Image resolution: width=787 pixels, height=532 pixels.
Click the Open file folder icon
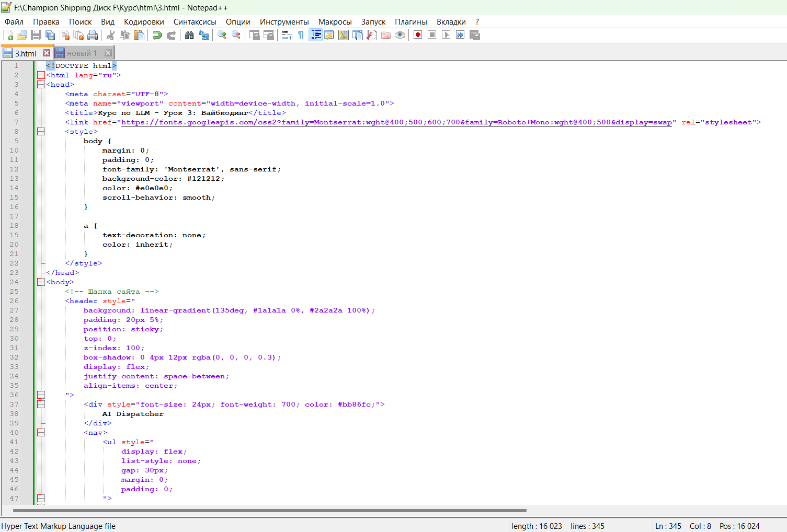click(x=22, y=35)
